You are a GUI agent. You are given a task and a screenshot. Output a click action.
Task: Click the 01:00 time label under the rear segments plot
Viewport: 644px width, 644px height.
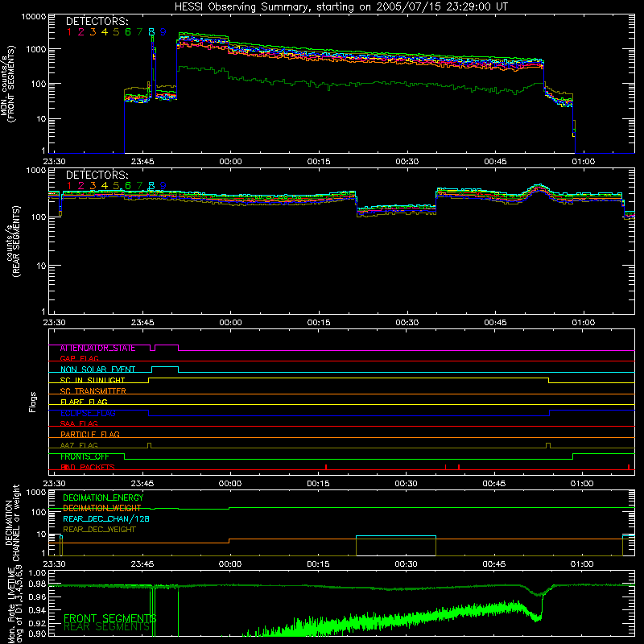583,323
